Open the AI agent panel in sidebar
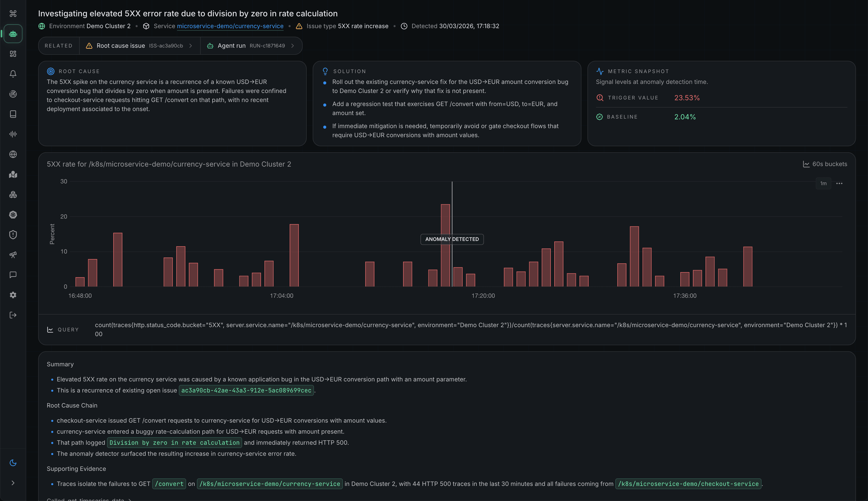868x501 pixels. tap(13, 33)
